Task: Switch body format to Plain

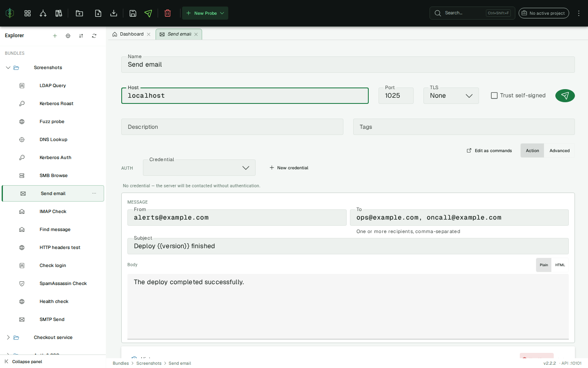Action: tap(543, 265)
